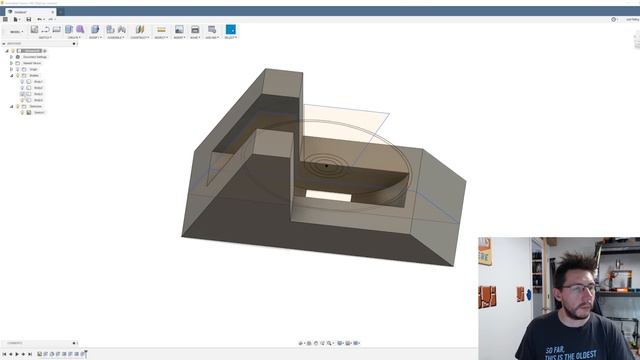Open the SKETCH menu label
The height and width of the screenshot is (360, 640).
tap(45, 38)
